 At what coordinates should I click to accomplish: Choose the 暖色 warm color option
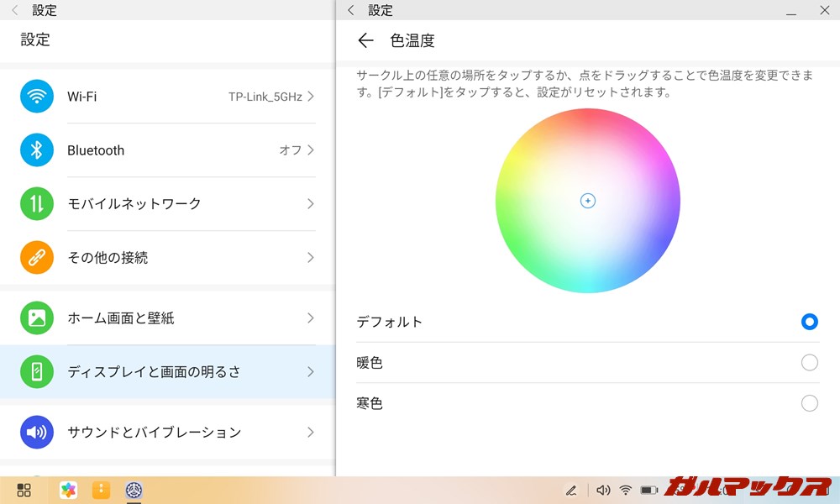(x=809, y=362)
